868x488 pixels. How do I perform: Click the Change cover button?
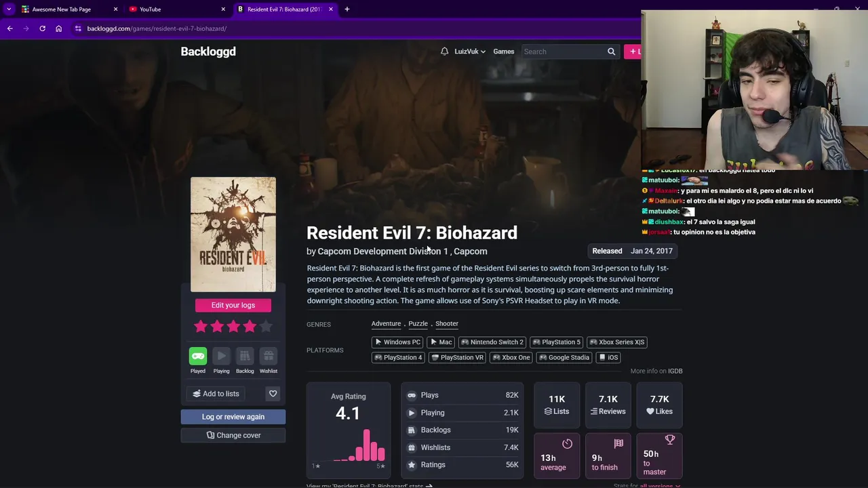pyautogui.click(x=233, y=435)
